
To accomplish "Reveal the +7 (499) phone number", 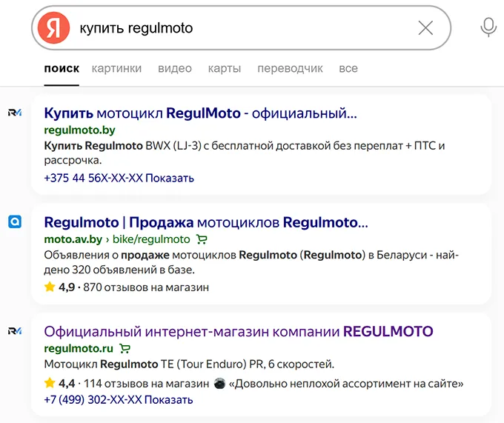I will click(168, 399).
